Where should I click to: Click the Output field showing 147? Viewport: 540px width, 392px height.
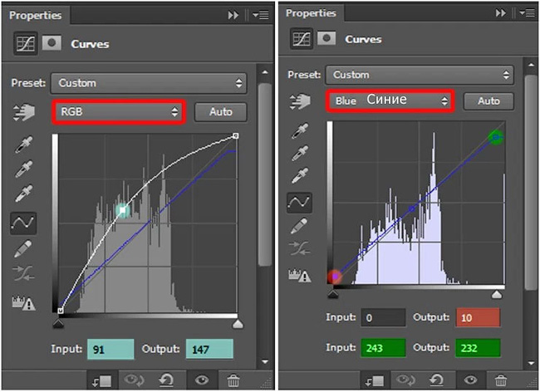click(x=209, y=350)
